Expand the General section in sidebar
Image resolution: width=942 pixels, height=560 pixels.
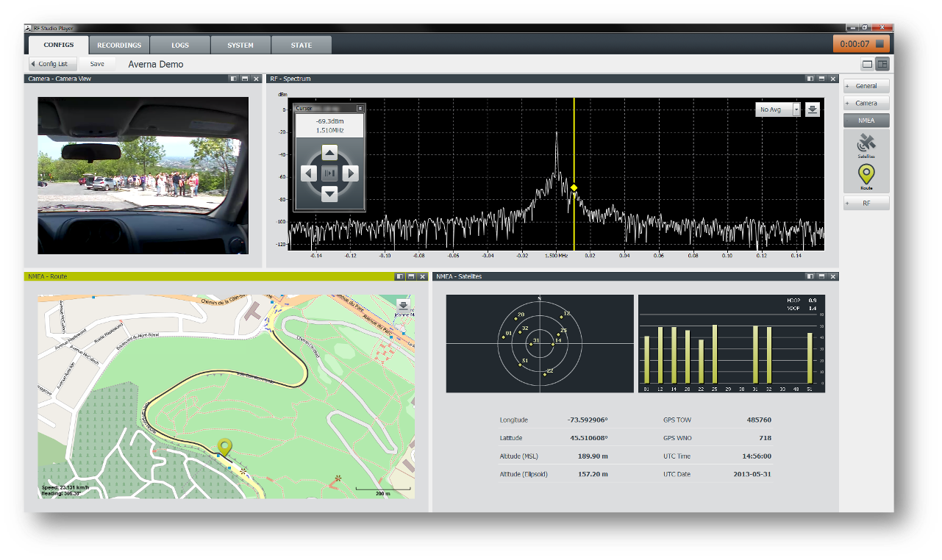pos(866,86)
